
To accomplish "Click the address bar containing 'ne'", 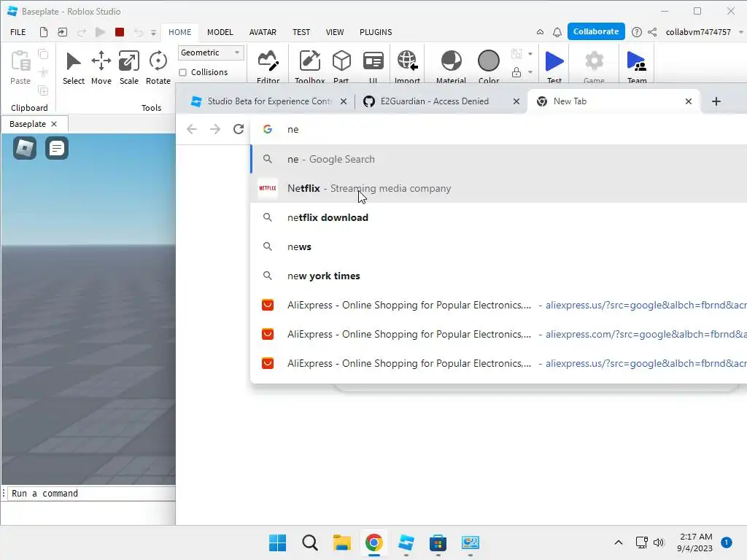I will click(498, 129).
